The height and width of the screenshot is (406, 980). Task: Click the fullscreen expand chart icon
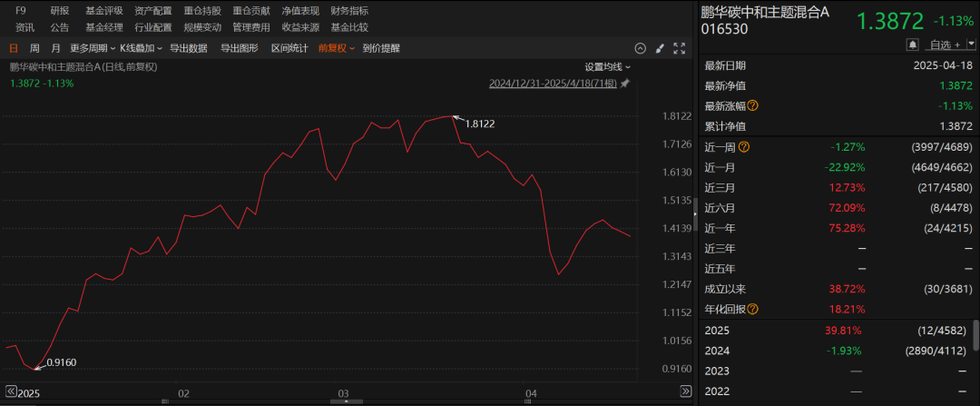[678, 48]
